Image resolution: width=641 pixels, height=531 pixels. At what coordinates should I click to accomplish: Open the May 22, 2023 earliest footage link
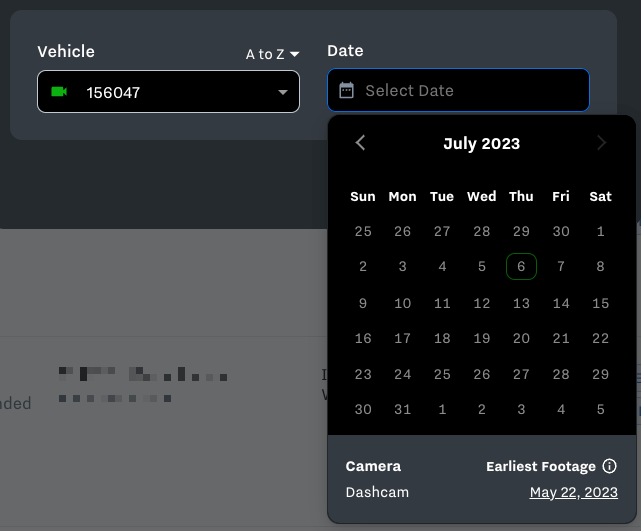pyautogui.click(x=573, y=492)
